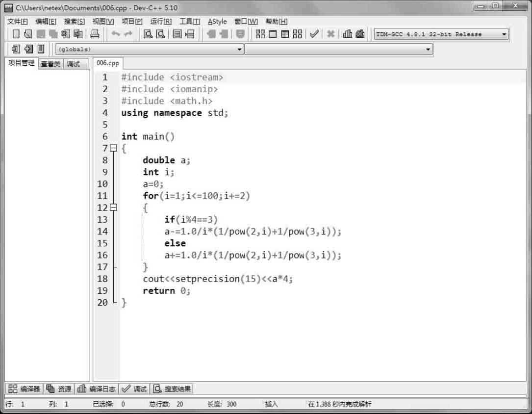Image resolution: width=532 pixels, height=414 pixels.
Task: Open the AStyle menu
Action: pos(217,22)
